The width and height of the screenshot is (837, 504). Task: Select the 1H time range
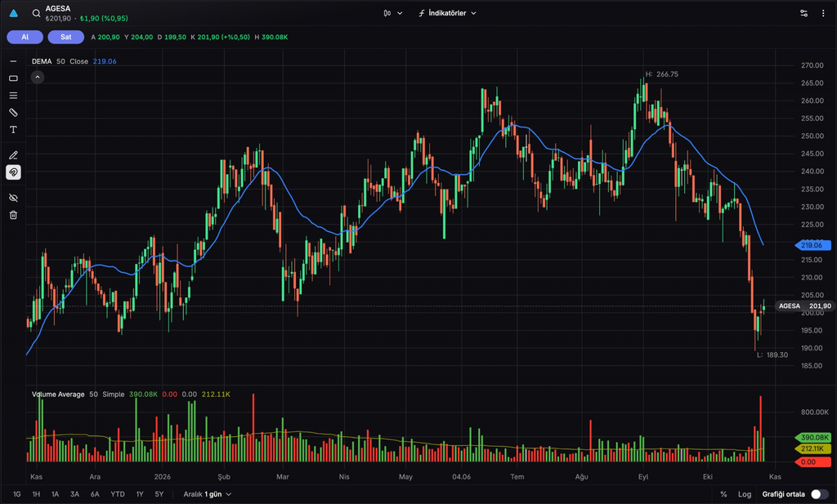(36, 494)
